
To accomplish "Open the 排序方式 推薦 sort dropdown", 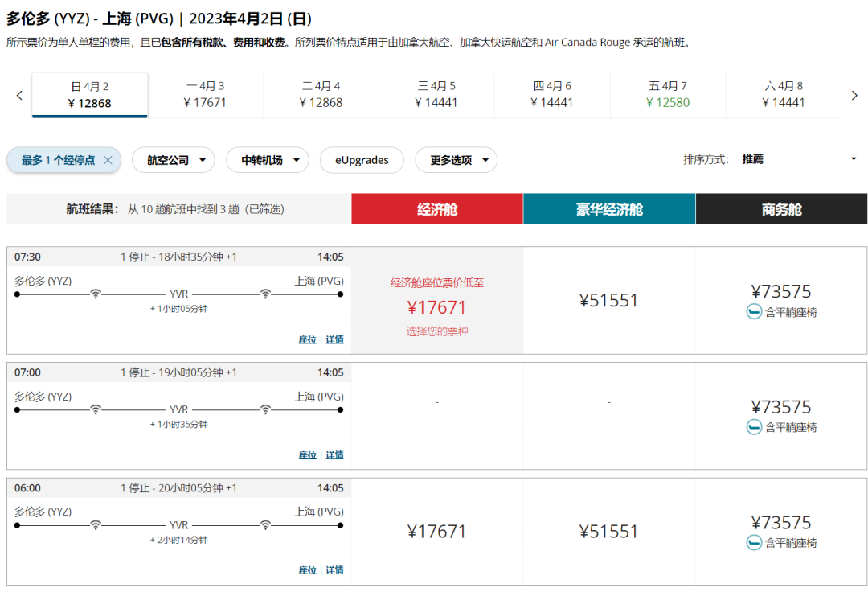I will click(x=799, y=159).
